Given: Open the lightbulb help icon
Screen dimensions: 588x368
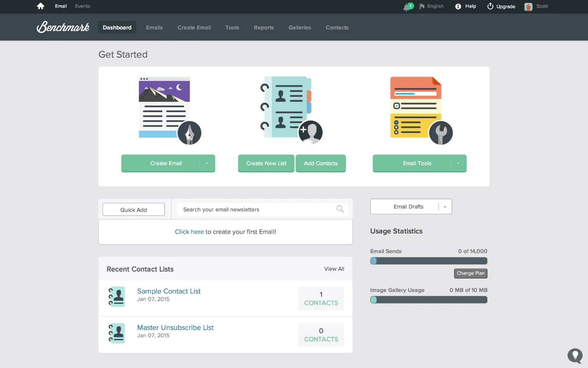Looking at the screenshot, I should pos(575,355).
